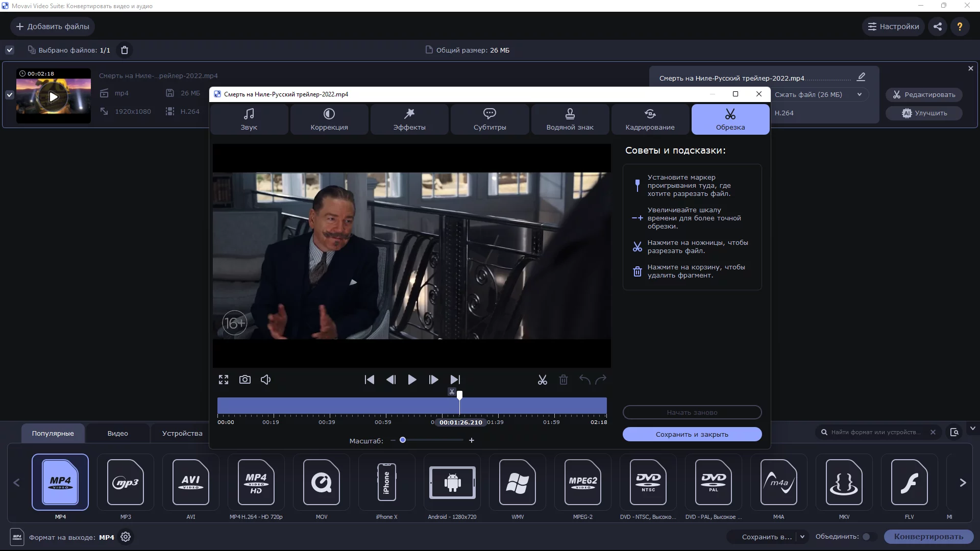
Task: Open the share icon menu
Action: (x=938, y=27)
